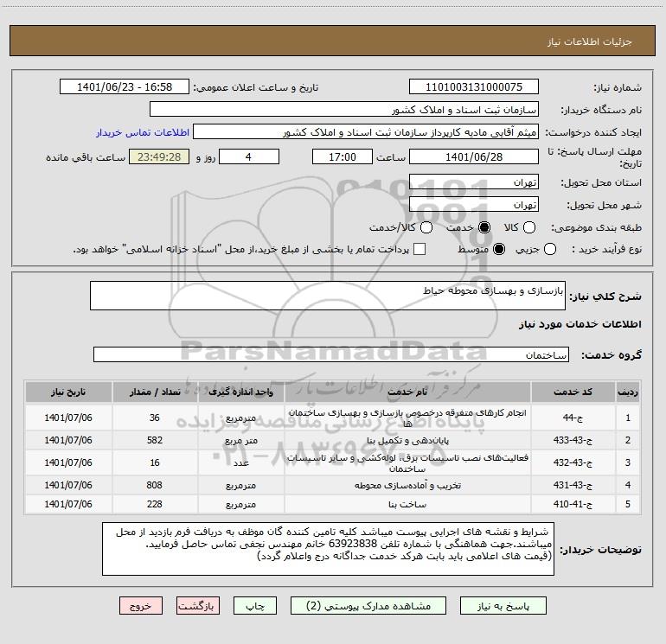Click unit cell عدد in row 3
Image resolution: width=666 pixels, height=644 pixels.
point(240,462)
